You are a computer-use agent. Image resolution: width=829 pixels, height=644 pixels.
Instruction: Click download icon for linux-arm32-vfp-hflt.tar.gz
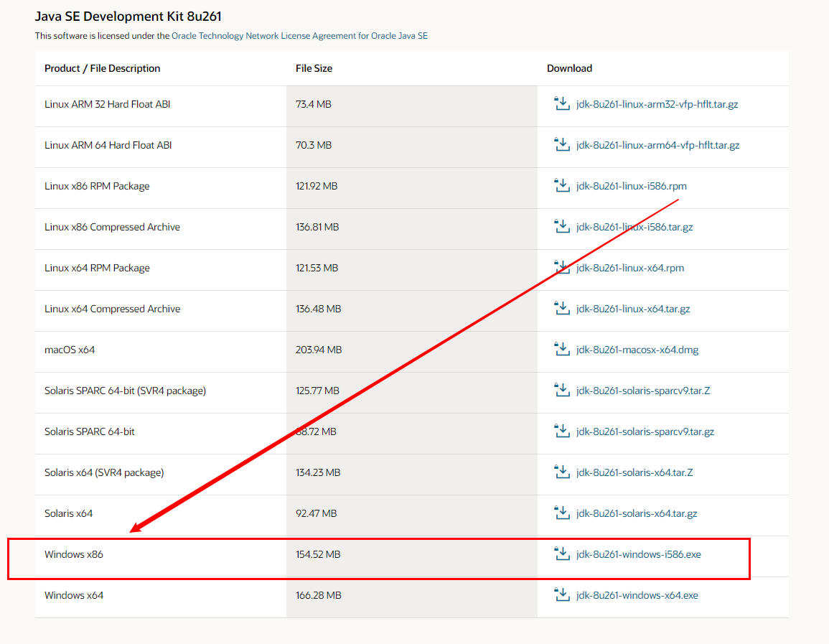coord(561,103)
